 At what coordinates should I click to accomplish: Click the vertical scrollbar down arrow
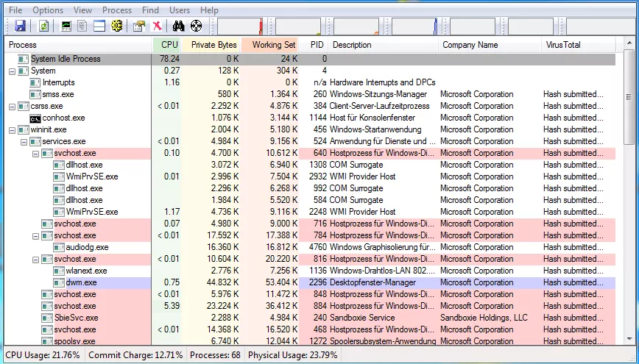click(629, 340)
